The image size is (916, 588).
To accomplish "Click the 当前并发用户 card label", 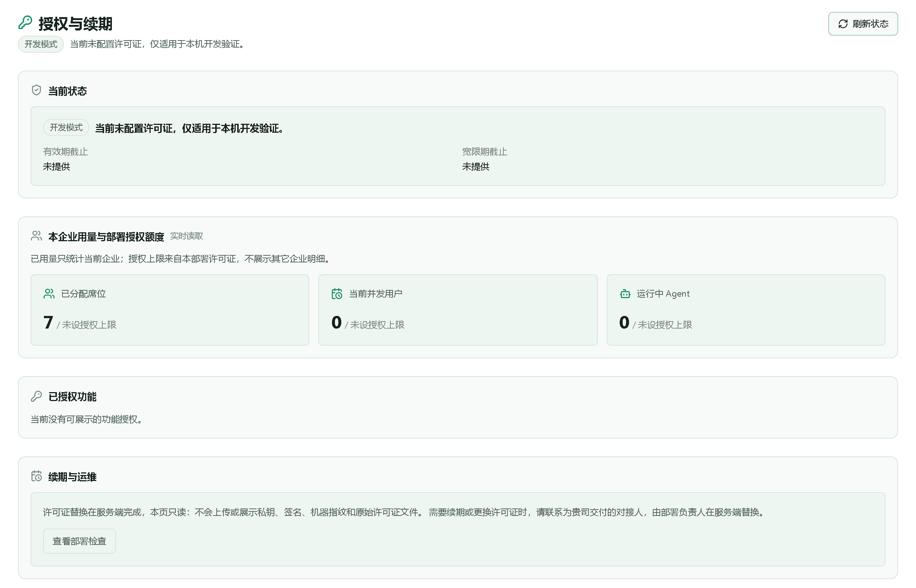I will 376,294.
